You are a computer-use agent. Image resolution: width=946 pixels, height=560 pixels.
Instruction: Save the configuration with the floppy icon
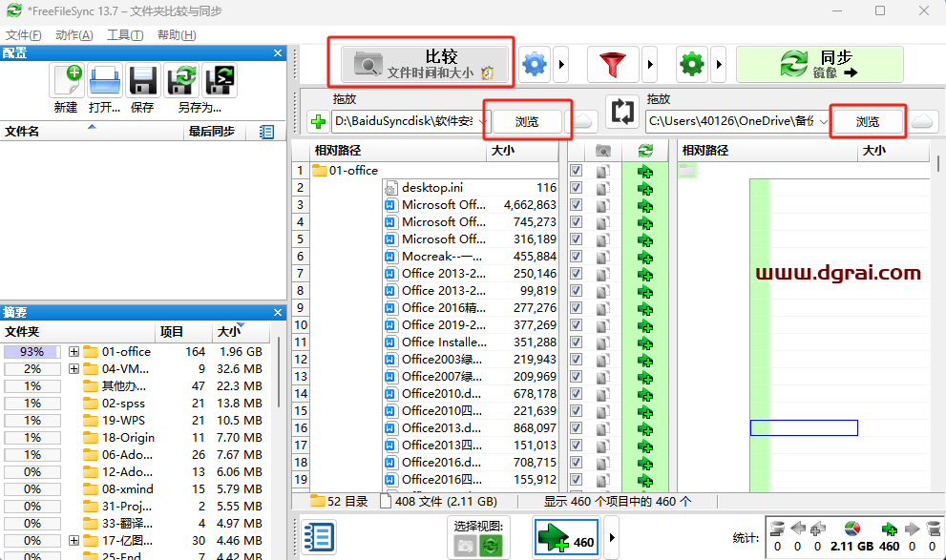(x=143, y=80)
